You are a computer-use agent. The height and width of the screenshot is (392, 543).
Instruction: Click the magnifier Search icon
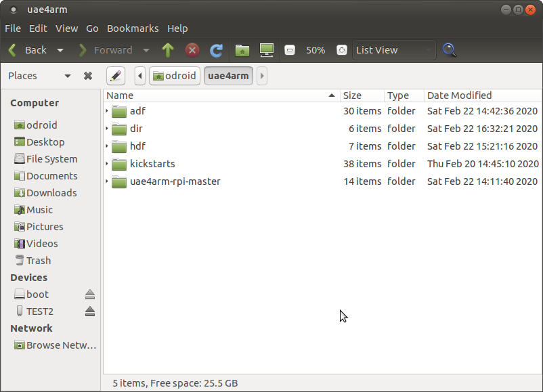449,50
